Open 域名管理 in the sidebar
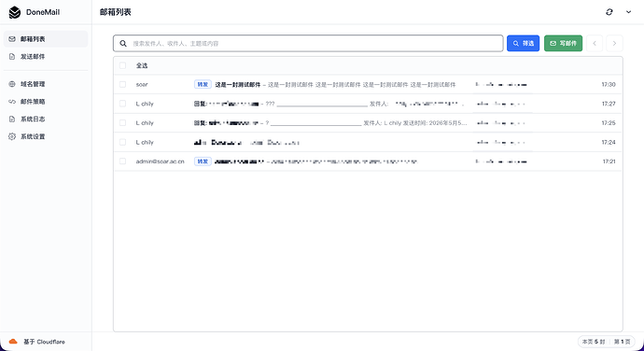The width and height of the screenshot is (644, 351). (46, 84)
